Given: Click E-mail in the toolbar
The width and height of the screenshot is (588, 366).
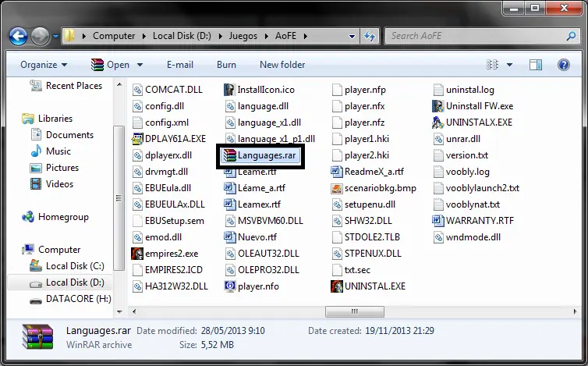Looking at the screenshot, I should click(x=180, y=65).
